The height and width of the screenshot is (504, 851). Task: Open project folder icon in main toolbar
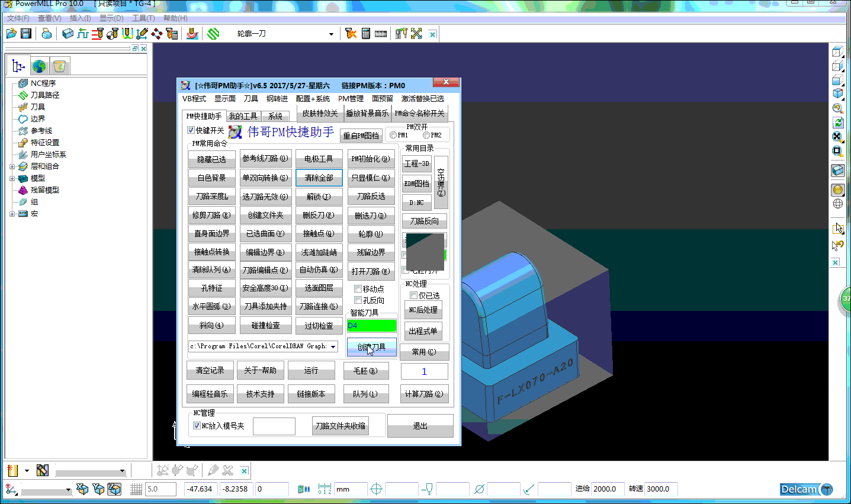tap(11, 34)
